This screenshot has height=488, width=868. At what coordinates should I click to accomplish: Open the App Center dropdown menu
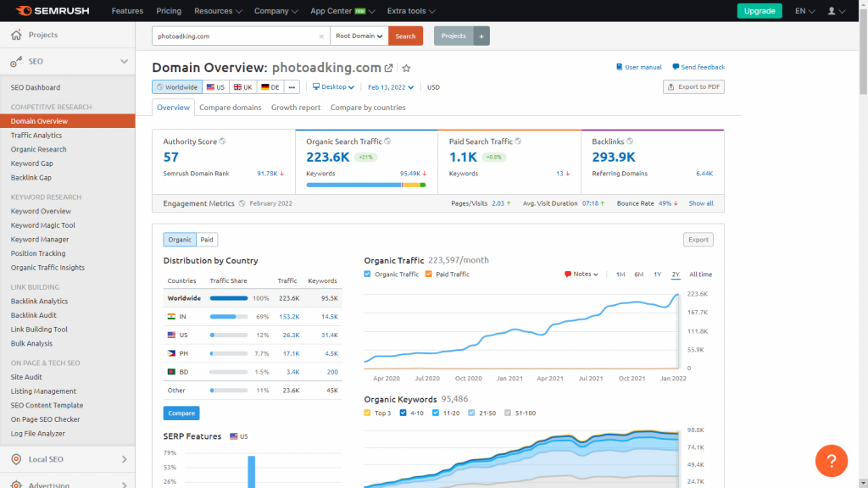[x=342, y=11]
